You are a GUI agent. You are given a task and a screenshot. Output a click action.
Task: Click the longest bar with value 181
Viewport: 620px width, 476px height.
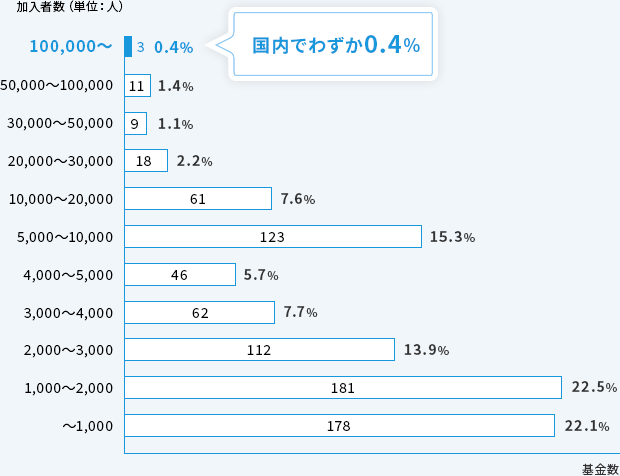343,387
